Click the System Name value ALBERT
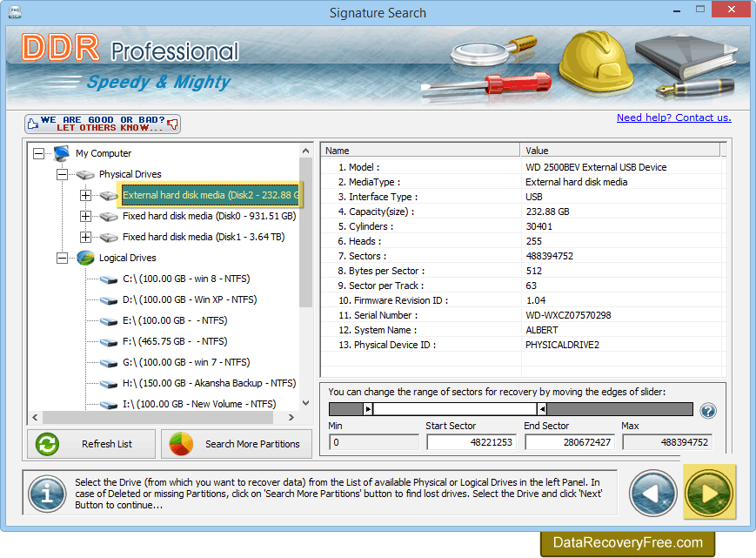 coord(541,331)
